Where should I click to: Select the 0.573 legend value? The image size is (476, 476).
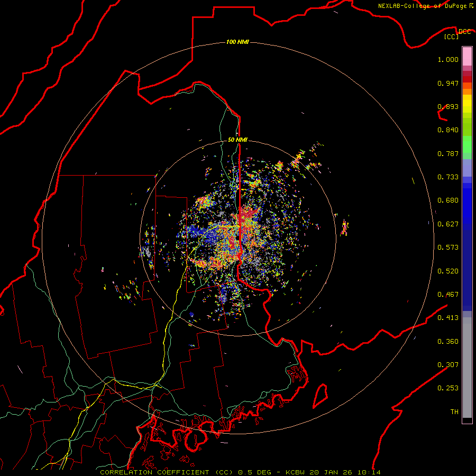(x=448, y=248)
